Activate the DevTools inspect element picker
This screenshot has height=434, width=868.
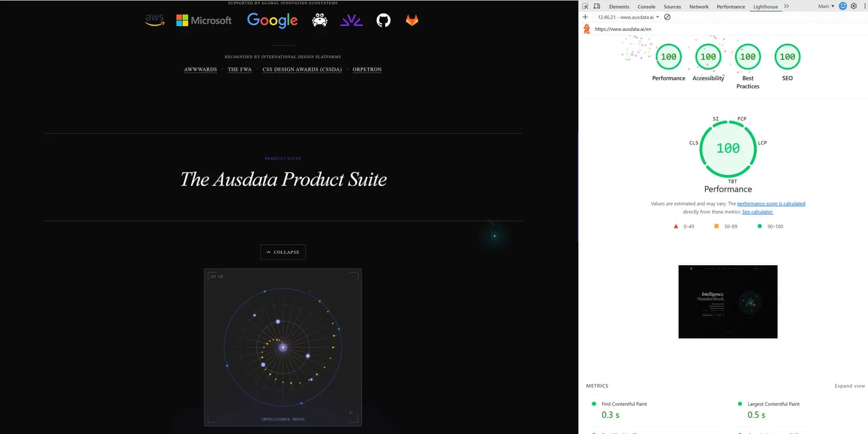pyautogui.click(x=585, y=7)
